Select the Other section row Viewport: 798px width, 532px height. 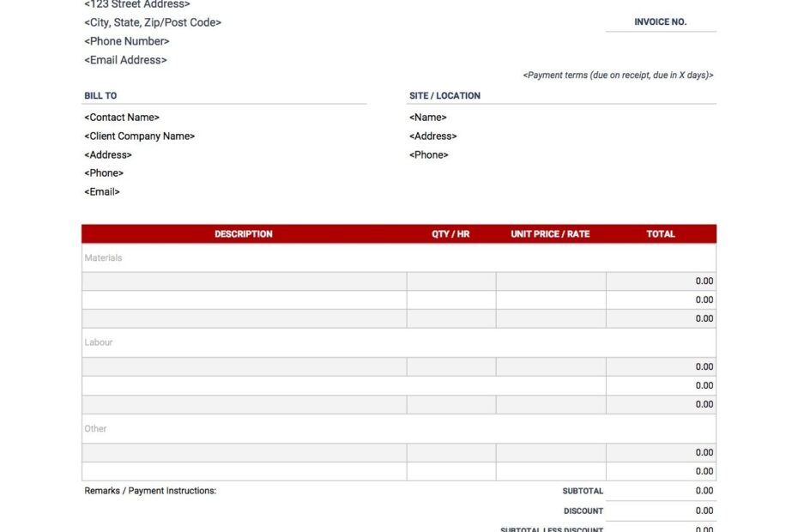(95, 428)
